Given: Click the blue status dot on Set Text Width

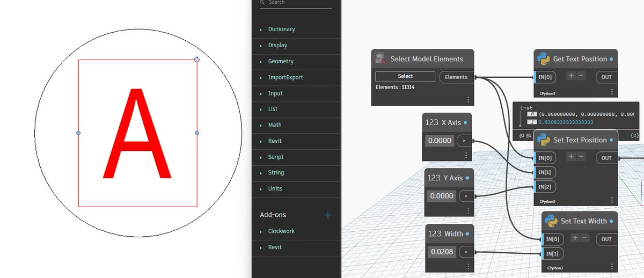Looking at the screenshot, I should pos(611,221).
